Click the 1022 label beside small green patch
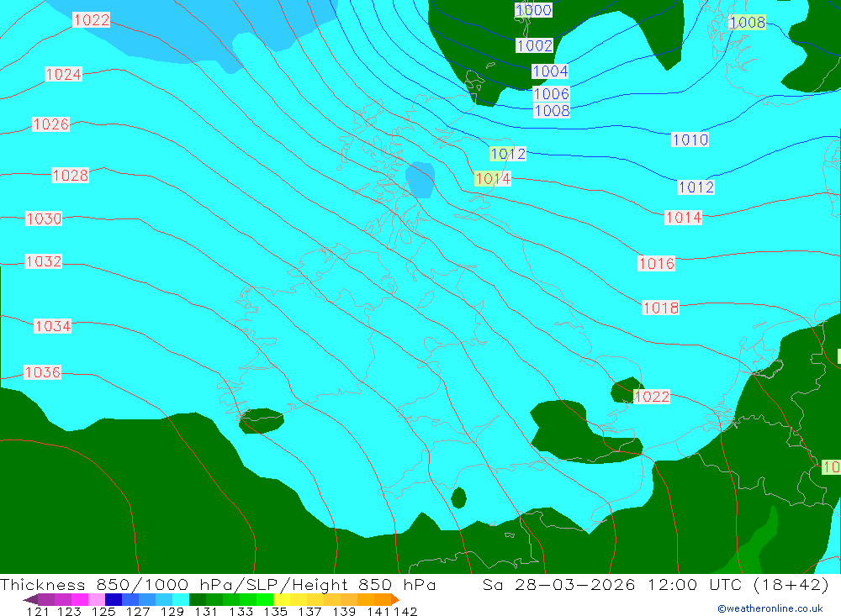The height and width of the screenshot is (616, 841). 652,397
